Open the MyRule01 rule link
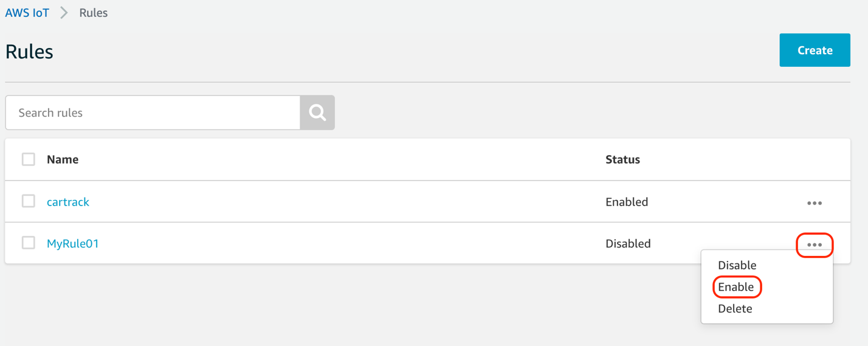The width and height of the screenshot is (868, 346). point(73,243)
